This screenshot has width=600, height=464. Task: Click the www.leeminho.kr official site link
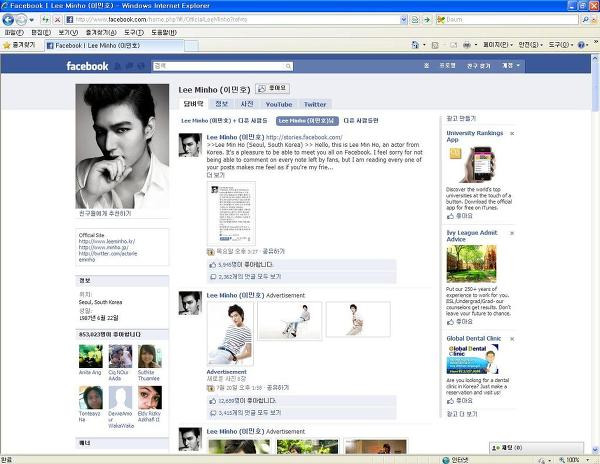(107, 241)
